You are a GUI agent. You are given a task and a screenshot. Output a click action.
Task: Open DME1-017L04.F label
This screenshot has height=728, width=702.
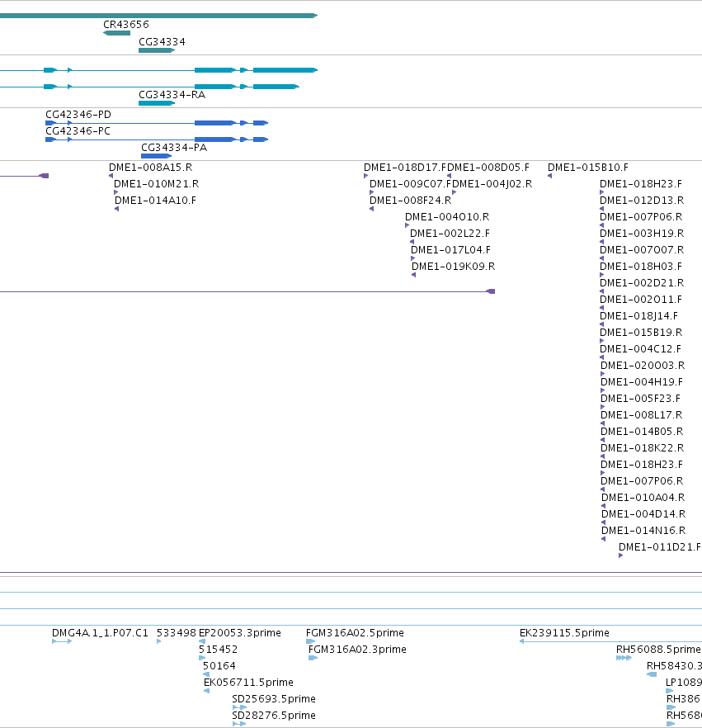[450, 250]
